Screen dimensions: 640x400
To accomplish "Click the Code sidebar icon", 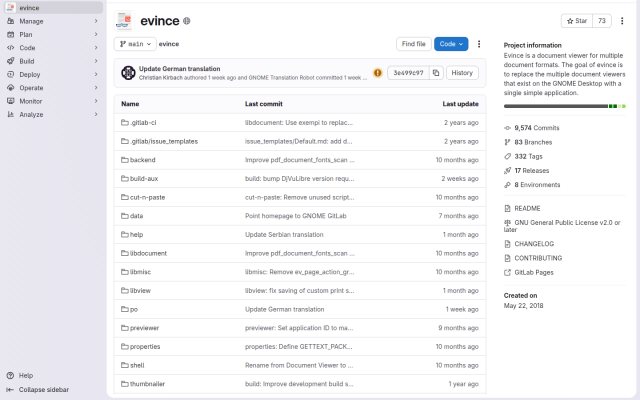I will pos(11,48).
